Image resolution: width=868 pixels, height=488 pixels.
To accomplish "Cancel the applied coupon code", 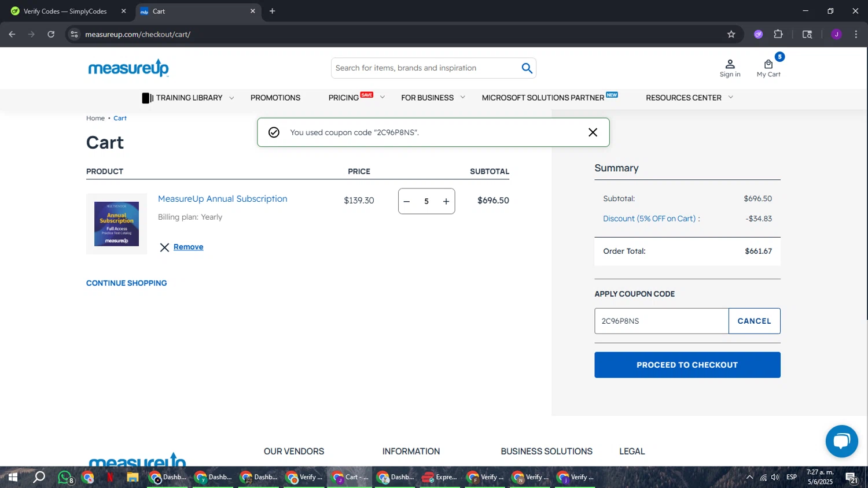I will pyautogui.click(x=754, y=321).
